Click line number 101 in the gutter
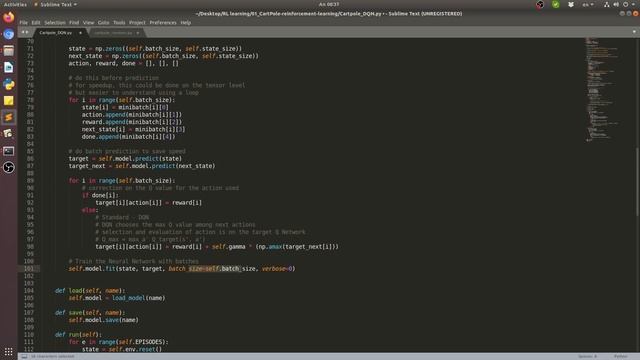 tap(29, 269)
